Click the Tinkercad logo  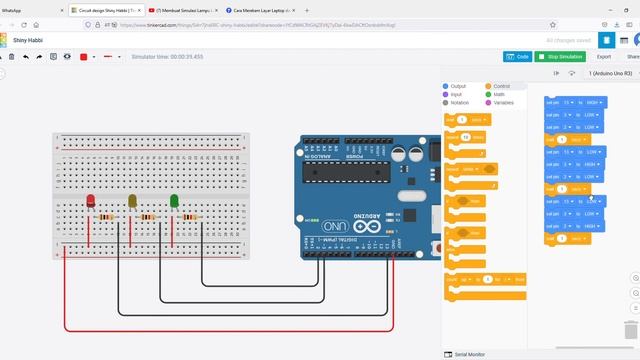(x=3, y=40)
